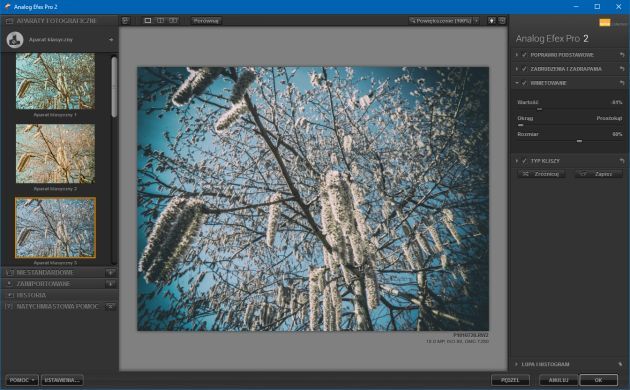Viewport: 630px width, 390px height.
Task: Click the main preview image
Action: click(313, 199)
